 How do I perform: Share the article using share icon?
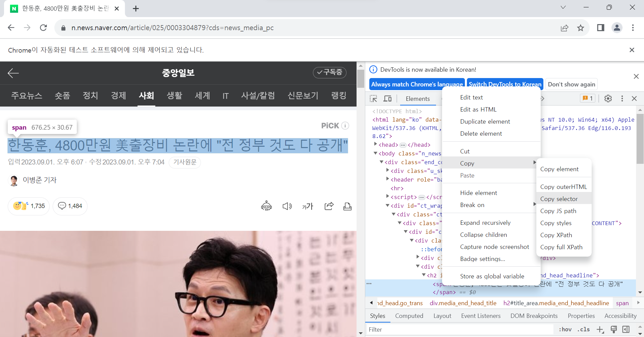(329, 206)
